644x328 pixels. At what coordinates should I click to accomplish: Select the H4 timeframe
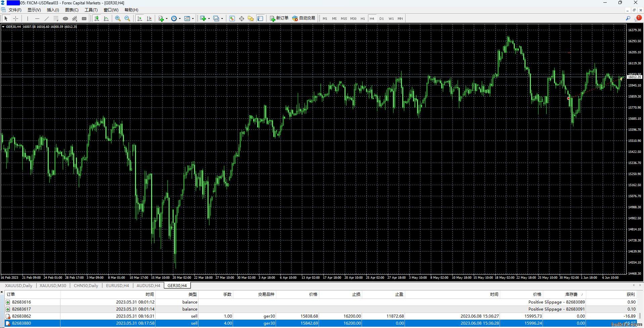[372, 18]
